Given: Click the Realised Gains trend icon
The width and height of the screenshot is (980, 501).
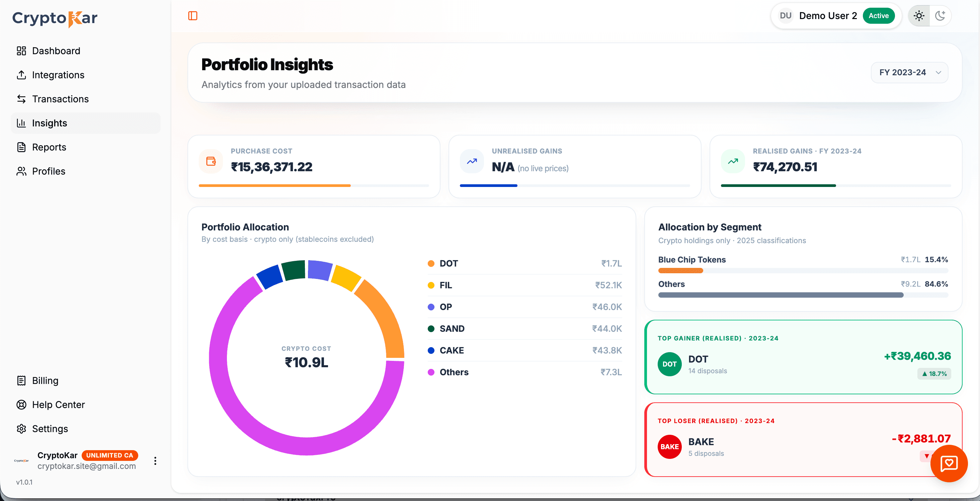Looking at the screenshot, I should pos(733,161).
